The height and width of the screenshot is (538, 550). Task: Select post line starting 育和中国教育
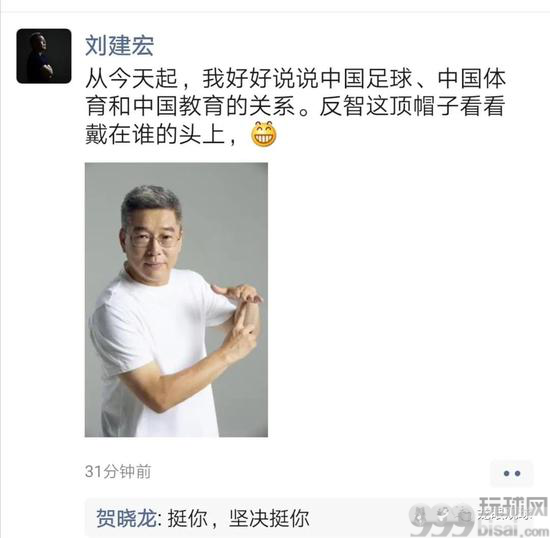pos(295,106)
